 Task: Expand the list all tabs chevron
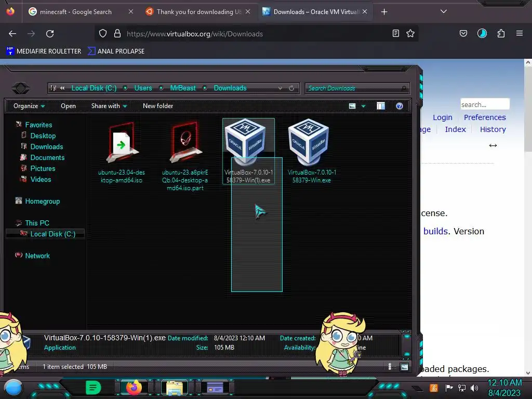pos(444,11)
